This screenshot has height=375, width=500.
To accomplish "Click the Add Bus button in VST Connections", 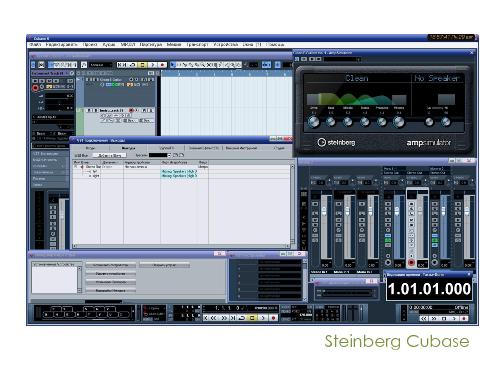I will 110,155.
